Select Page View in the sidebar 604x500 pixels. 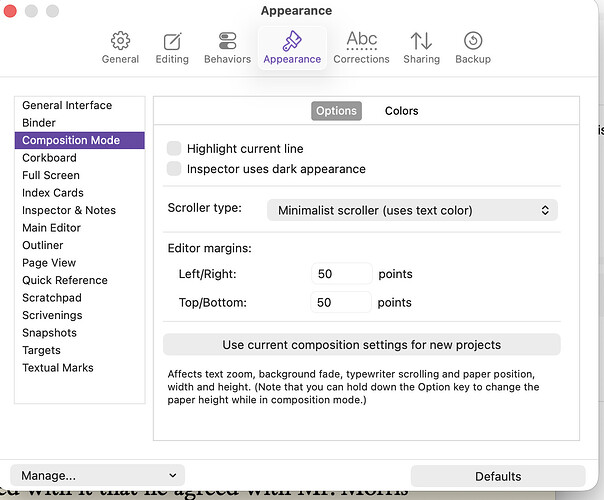(80, 263)
